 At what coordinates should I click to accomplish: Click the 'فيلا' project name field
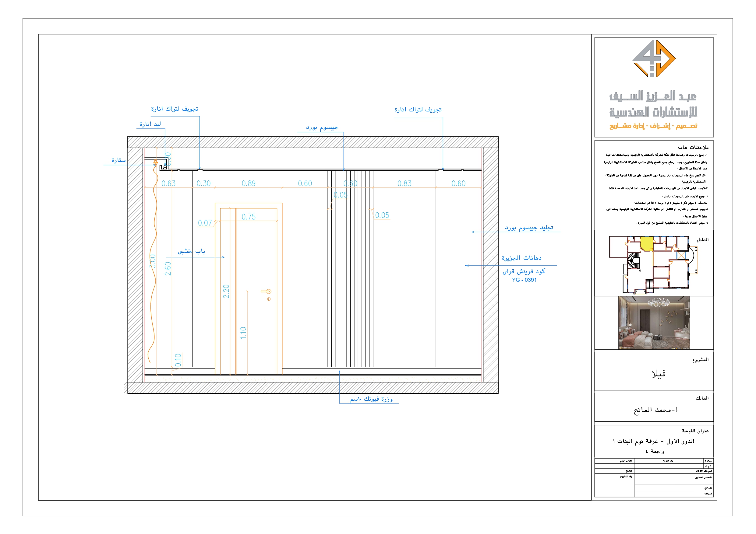(x=659, y=374)
